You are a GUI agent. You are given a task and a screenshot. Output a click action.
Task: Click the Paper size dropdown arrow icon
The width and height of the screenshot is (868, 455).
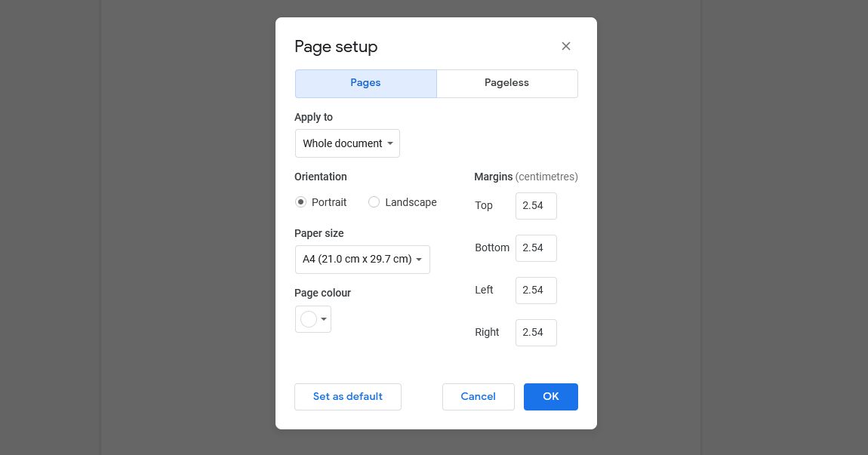pos(419,259)
